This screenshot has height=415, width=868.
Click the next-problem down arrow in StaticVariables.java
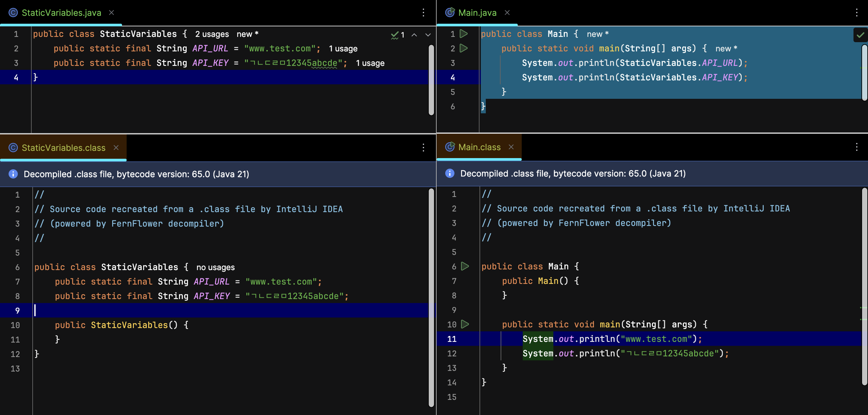(428, 35)
